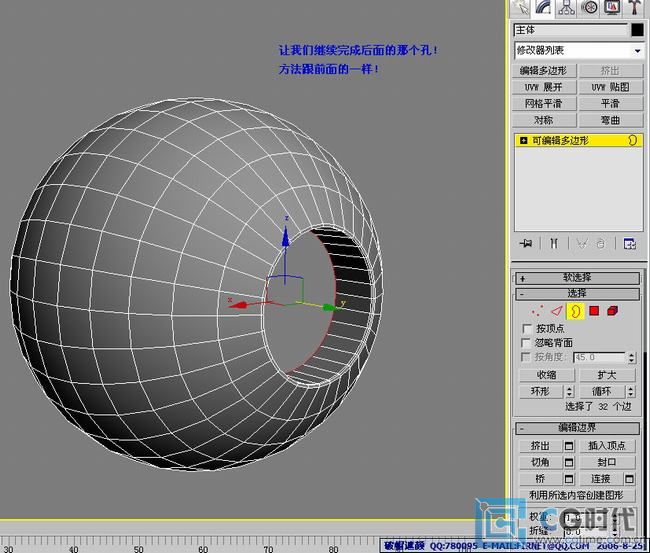This screenshot has width=650, height=553.
Task: Click the 插入顶点 button
Action: [607, 446]
